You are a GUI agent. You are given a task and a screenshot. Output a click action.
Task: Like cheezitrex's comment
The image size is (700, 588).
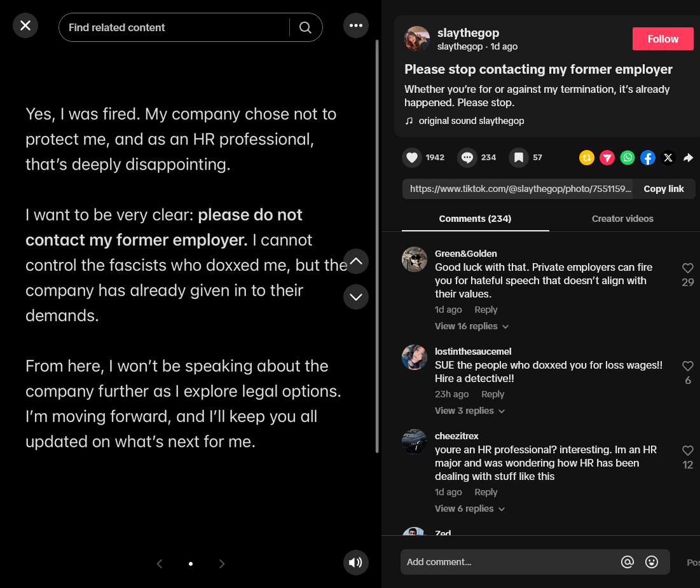coord(687,451)
